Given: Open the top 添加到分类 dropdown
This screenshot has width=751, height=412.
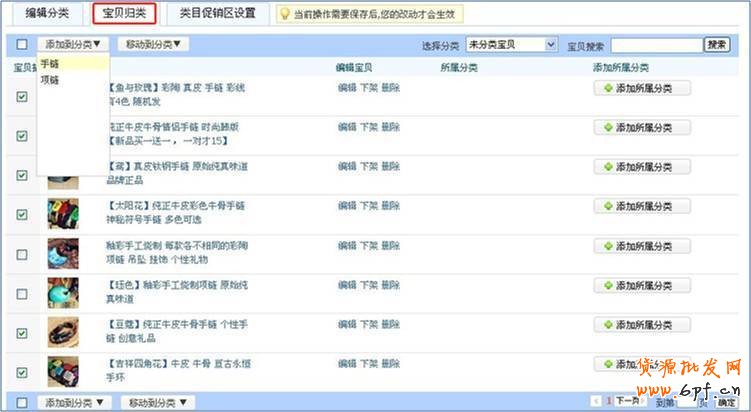Looking at the screenshot, I should [x=74, y=44].
